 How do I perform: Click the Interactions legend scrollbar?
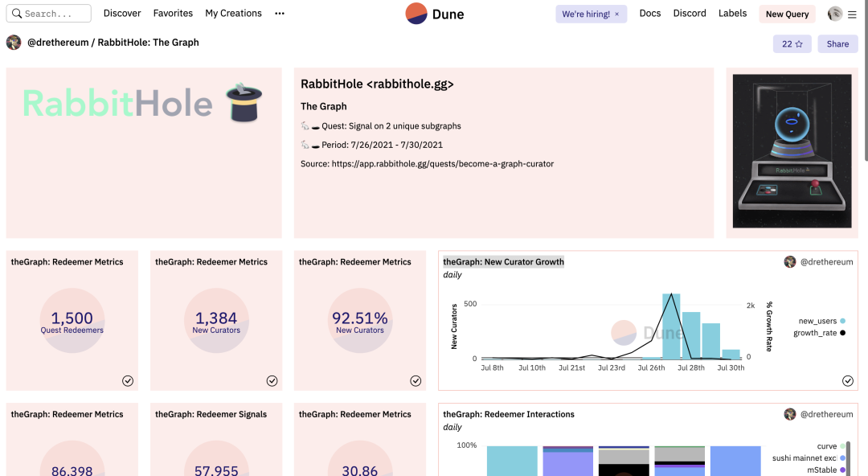coord(848,458)
